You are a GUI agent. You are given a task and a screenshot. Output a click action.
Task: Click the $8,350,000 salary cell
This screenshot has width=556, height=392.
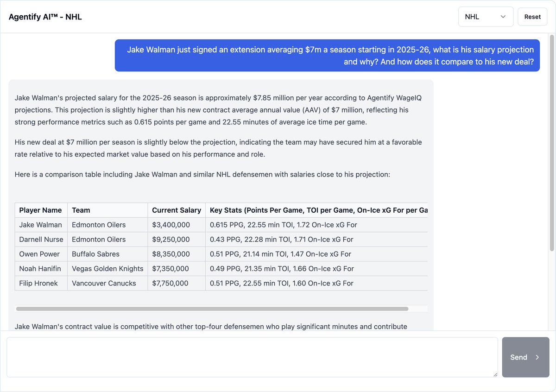(x=177, y=254)
